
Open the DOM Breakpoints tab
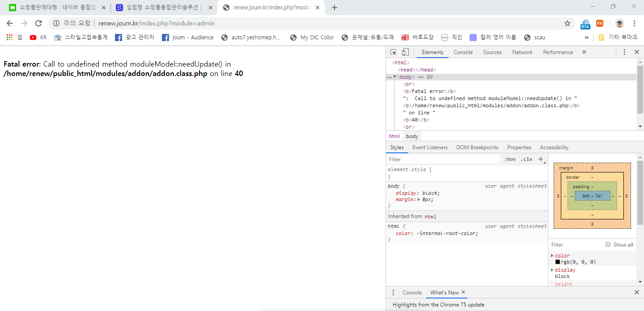click(477, 147)
